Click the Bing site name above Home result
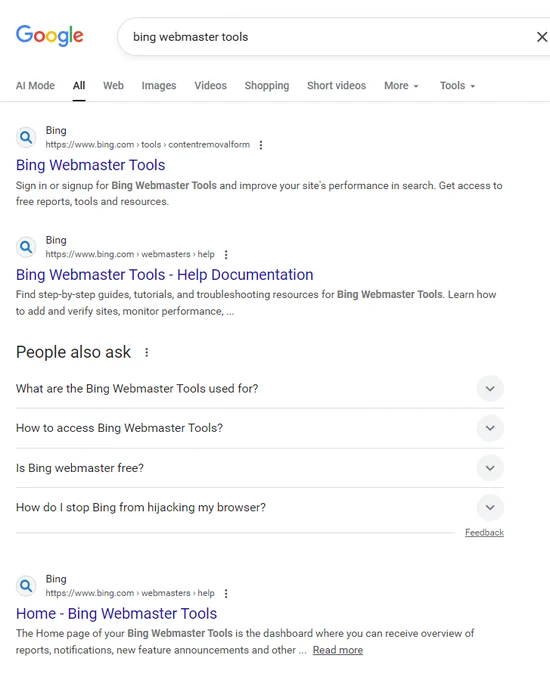The width and height of the screenshot is (550, 680). [x=56, y=579]
